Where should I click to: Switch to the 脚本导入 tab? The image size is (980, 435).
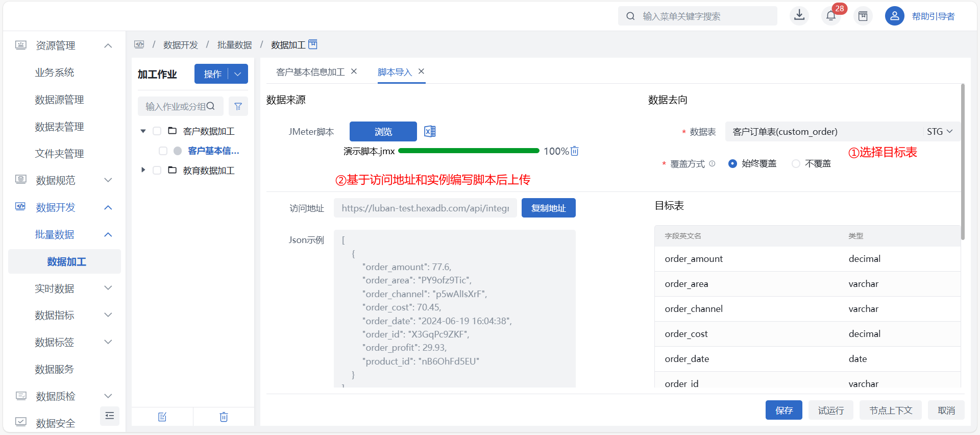tap(395, 72)
